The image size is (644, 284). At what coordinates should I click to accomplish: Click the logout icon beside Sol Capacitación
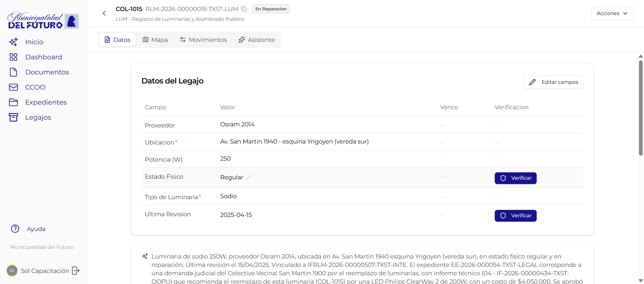click(76, 271)
